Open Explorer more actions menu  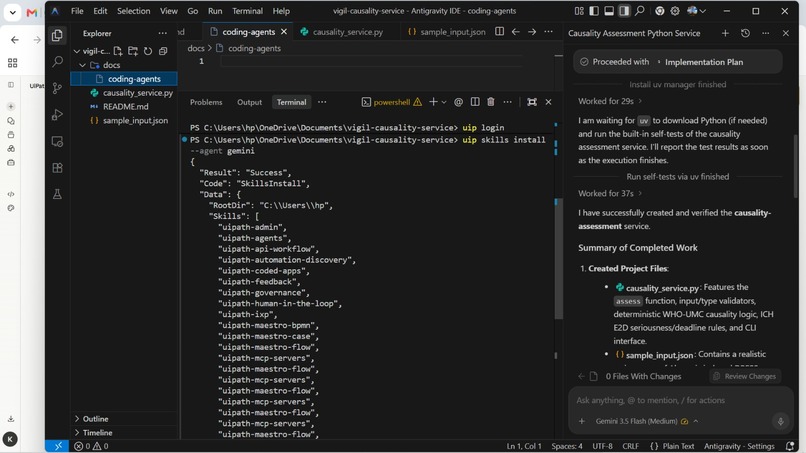[162, 33]
